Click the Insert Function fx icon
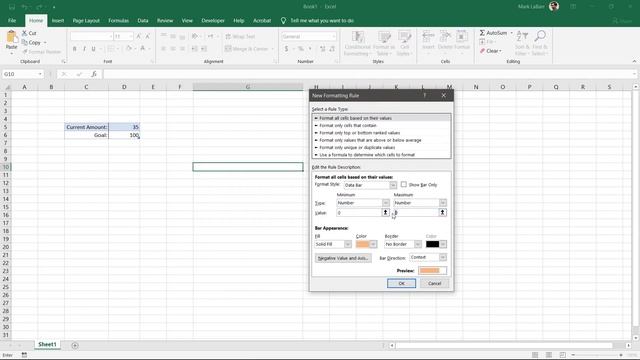The height and width of the screenshot is (360, 640). coord(94,74)
